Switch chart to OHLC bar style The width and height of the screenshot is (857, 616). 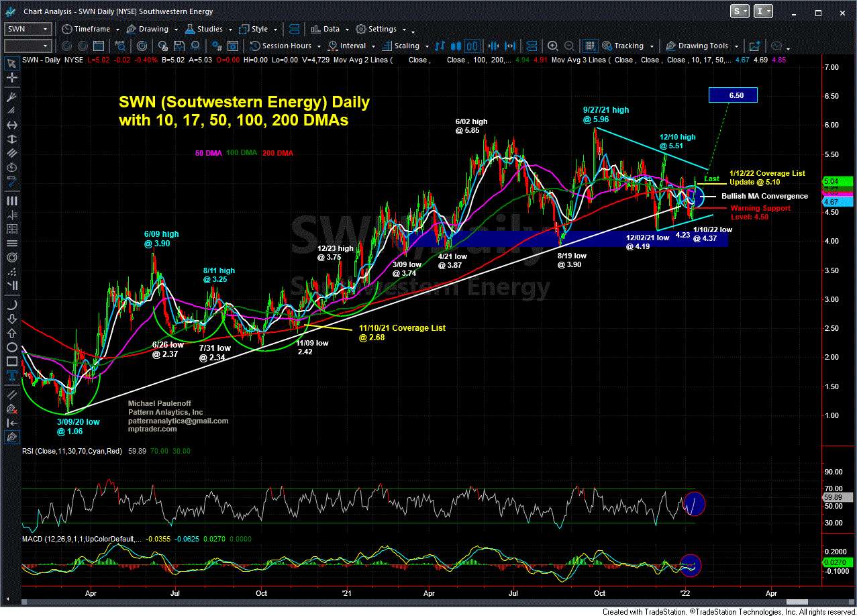[440, 46]
